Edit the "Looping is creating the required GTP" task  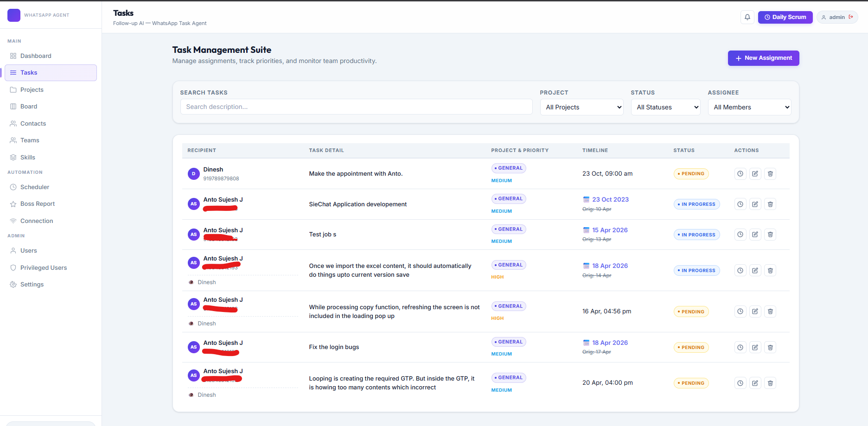click(755, 383)
